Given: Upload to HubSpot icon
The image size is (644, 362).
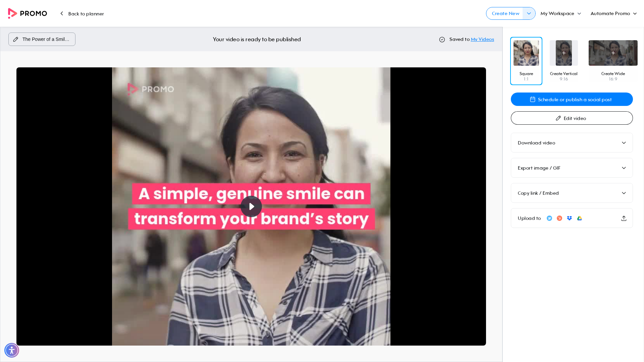Looking at the screenshot, I should [559, 218].
